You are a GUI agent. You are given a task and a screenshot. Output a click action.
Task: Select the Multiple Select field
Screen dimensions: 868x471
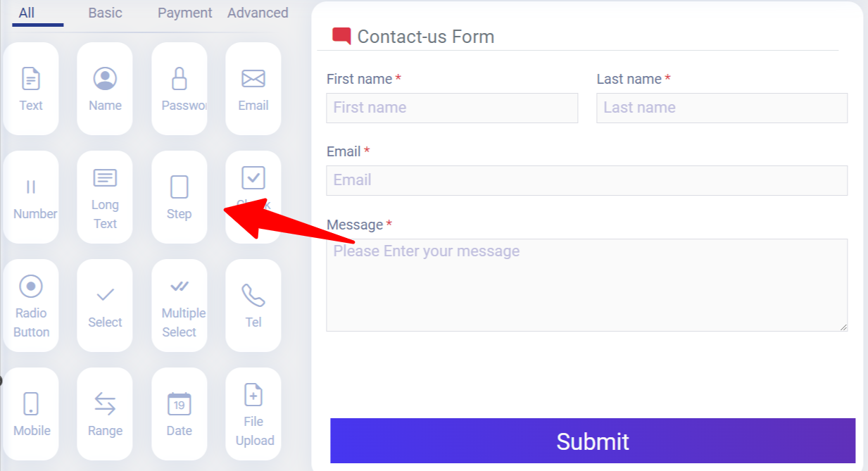pyautogui.click(x=179, y=305)
